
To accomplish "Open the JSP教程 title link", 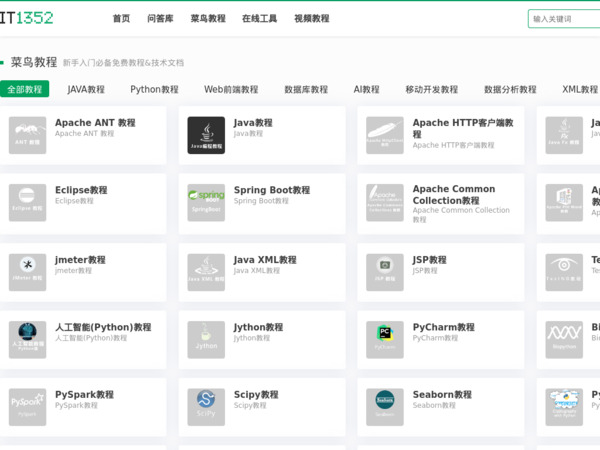I will [x=429, y=260].
